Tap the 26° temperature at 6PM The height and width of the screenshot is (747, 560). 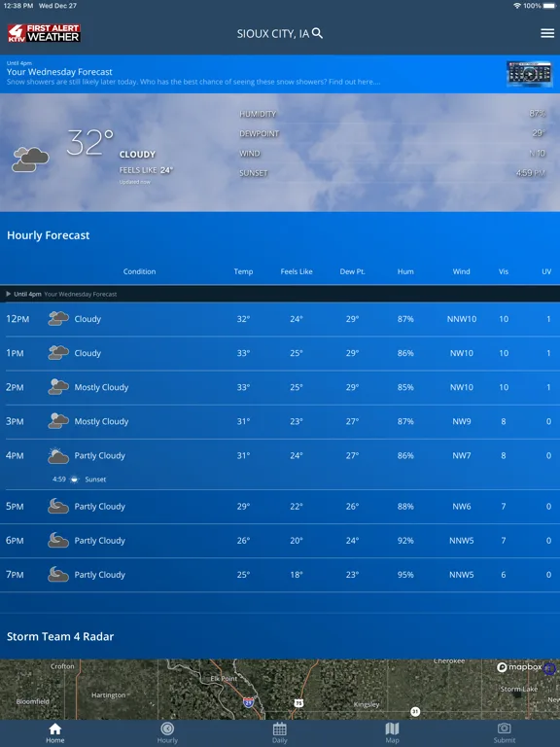coord(243,540)
